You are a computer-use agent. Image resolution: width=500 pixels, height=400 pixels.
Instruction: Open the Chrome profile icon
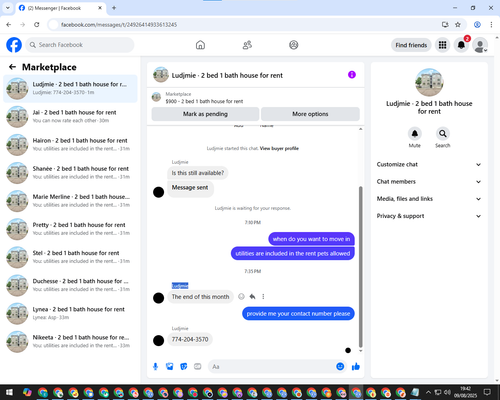click(477, 25)
